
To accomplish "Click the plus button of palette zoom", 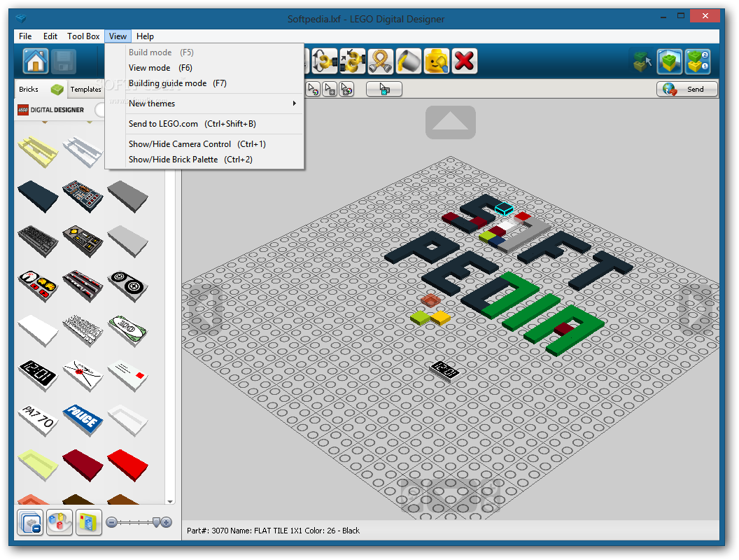I will pos(167,522).
